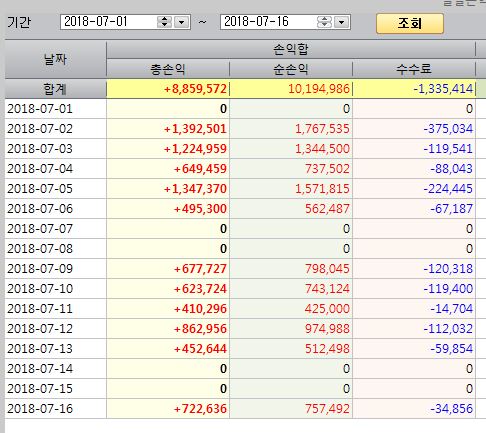Click the 순손익 column header

pos(291,69)
